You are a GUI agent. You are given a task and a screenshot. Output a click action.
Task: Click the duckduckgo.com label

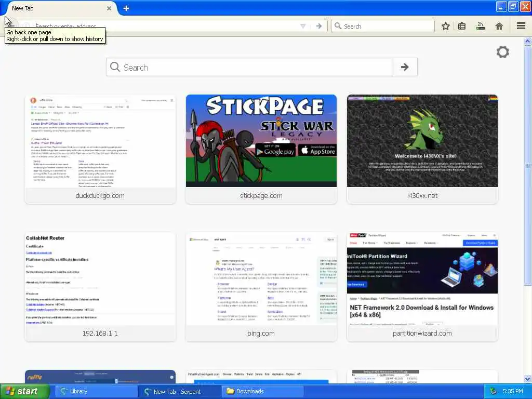click(100, 196)
